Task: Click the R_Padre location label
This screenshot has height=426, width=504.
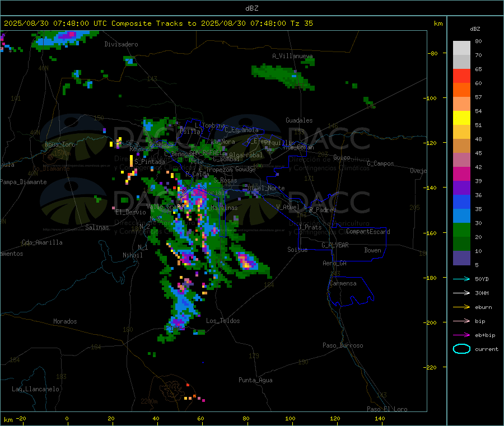Action: [321, 210]
